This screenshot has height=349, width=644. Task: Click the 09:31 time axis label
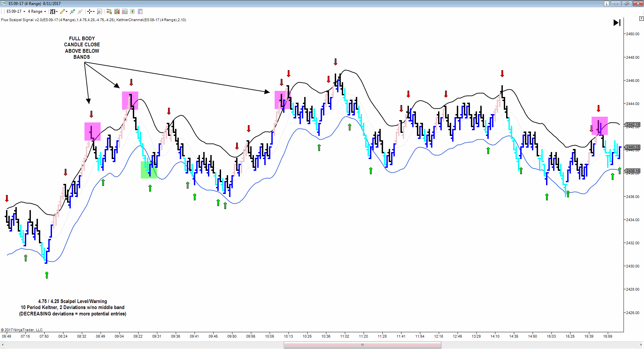point(157,336)
